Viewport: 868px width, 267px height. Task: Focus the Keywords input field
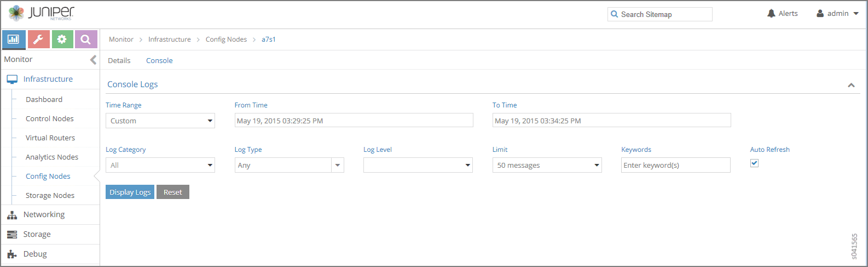(675, 165)
